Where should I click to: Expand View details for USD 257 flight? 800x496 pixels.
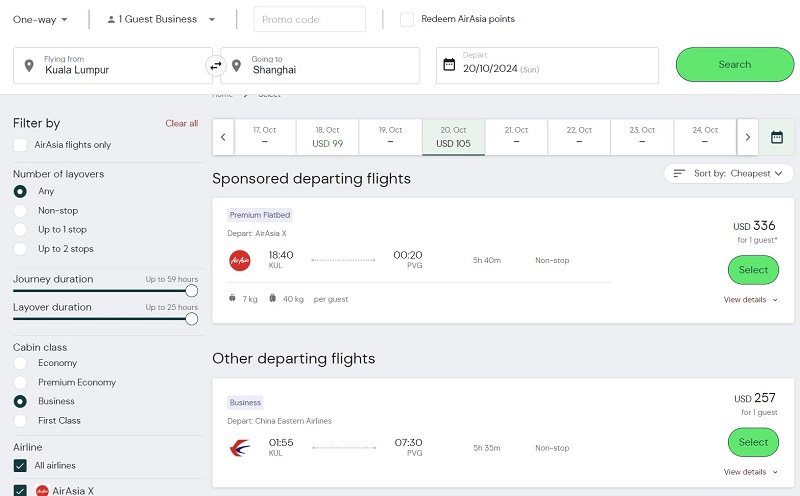pos(751,472)
